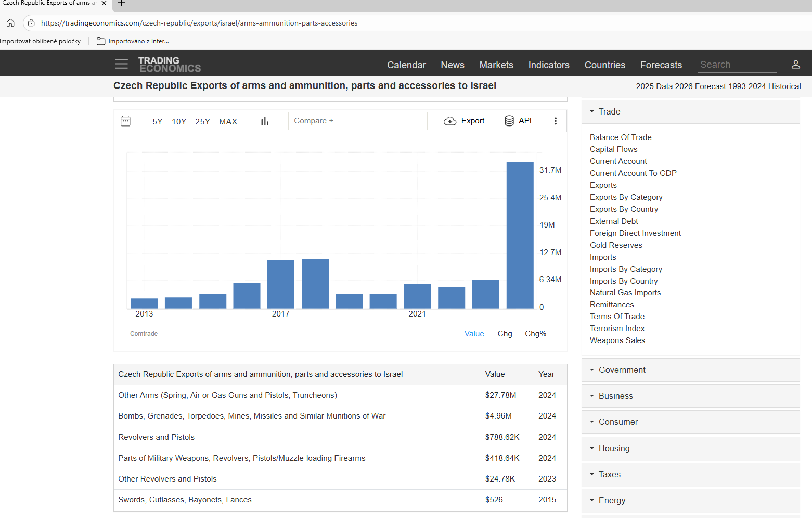Viewport: 812px width, 518px height.
Task: Click the Export cloud download icon
Action: tap(450, 121)
